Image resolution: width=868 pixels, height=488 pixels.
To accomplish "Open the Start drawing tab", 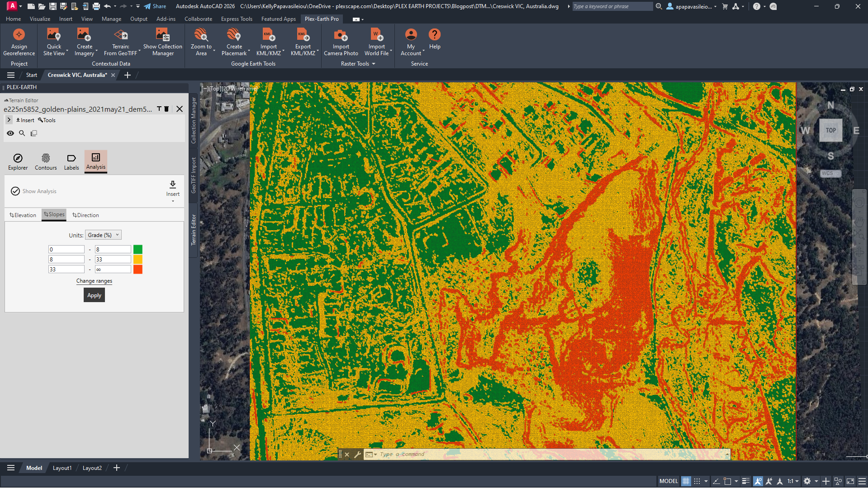I will pyautogui.click(x=31, y=75).
